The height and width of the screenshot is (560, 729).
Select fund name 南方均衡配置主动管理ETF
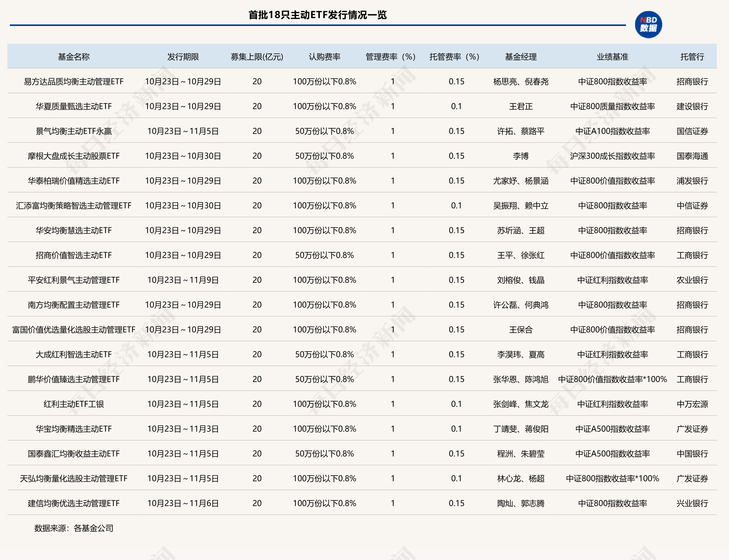(x=74, y=305)
